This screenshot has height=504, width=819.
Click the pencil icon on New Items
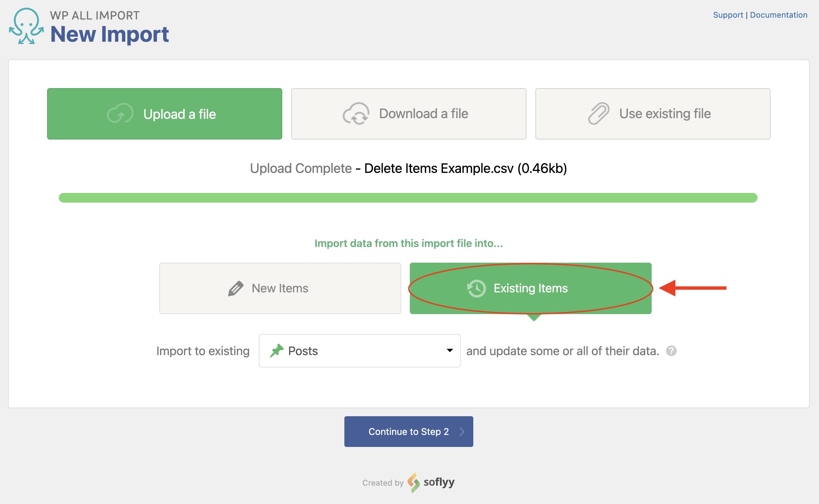pyautogui.click(x=236, y=288)
